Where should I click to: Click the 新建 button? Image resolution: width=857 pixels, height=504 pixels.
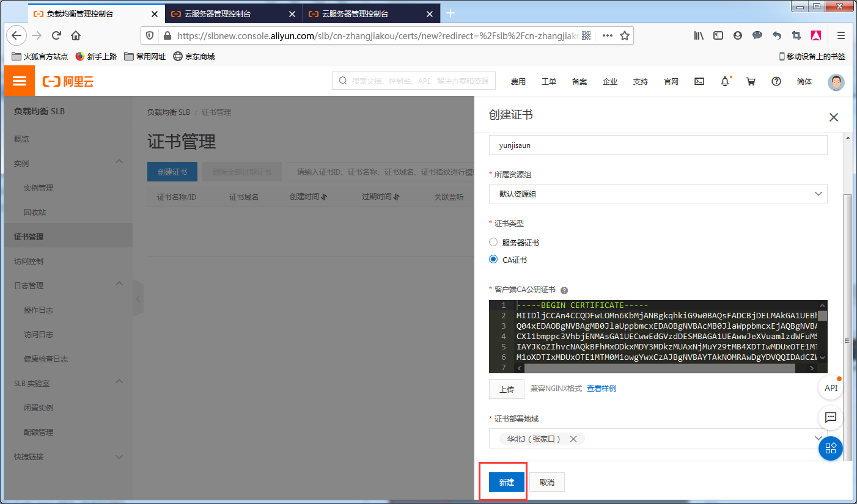click(507, 482)
